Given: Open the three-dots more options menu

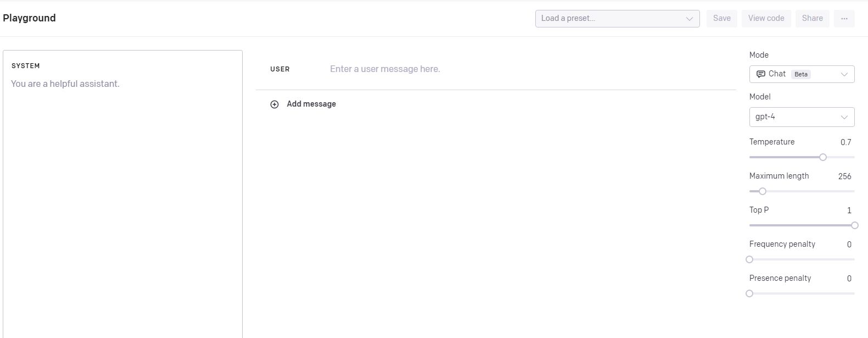Looking at the screenshot, I should 844,19.
